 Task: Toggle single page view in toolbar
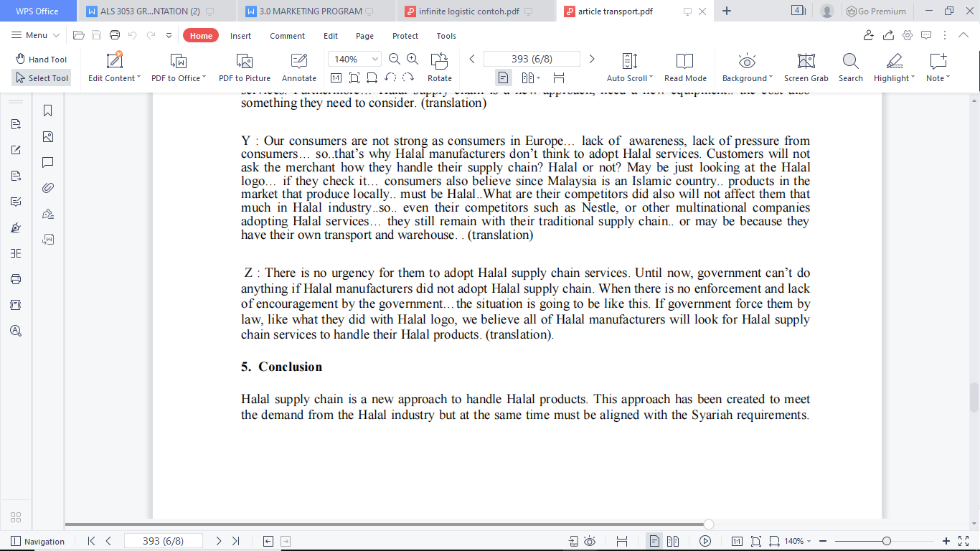point(504,77)
